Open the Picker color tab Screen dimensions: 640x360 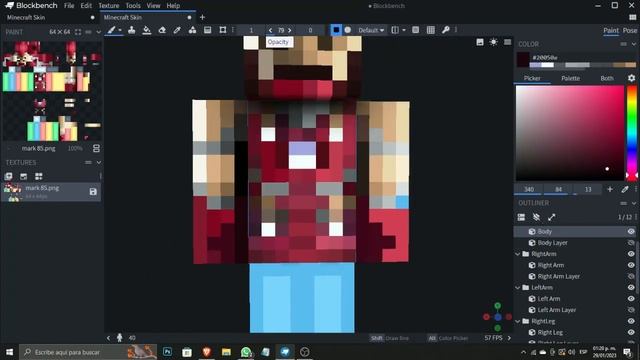[x=532, y=78]
